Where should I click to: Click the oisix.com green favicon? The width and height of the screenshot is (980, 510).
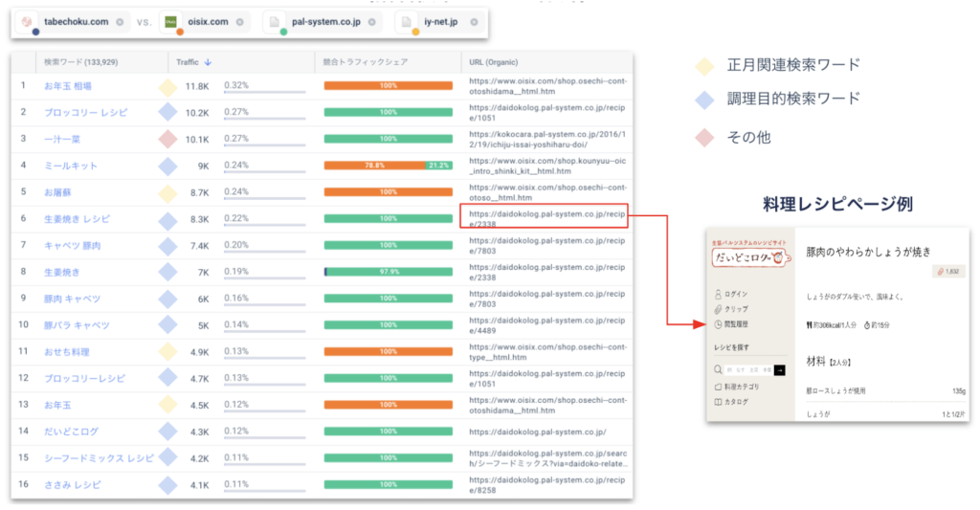coord(170,21)
